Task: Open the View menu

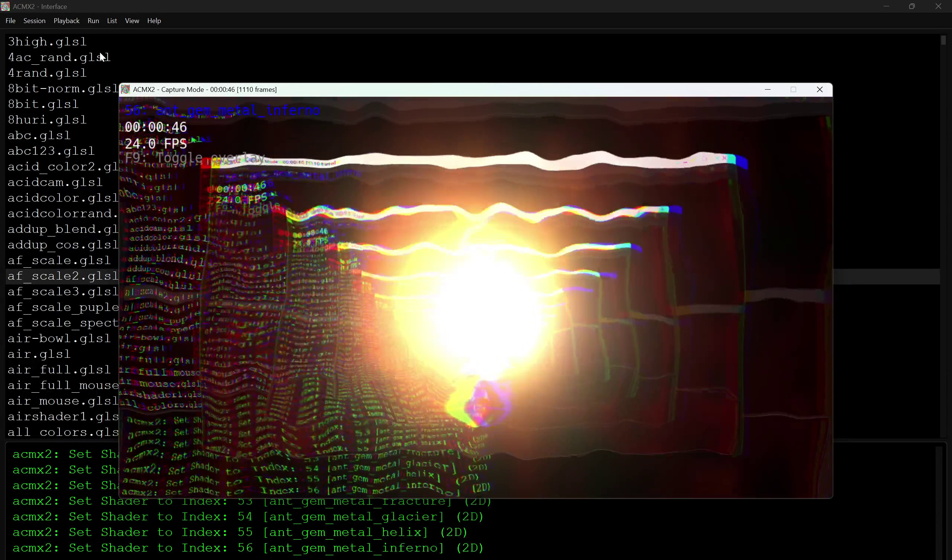Action: coord(132,21)
